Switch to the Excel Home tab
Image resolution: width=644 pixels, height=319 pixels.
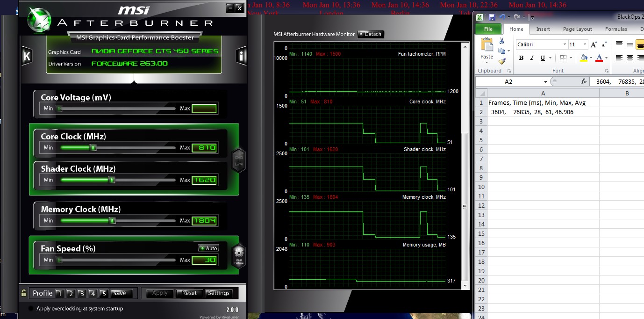[x=516, y=29]
